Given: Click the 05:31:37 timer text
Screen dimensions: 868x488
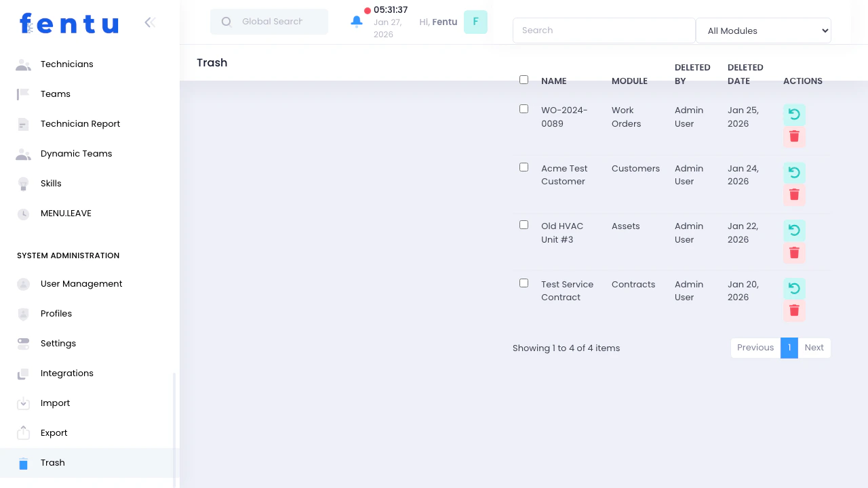Looking at the screenshot, I should click(x=391, y=10).
